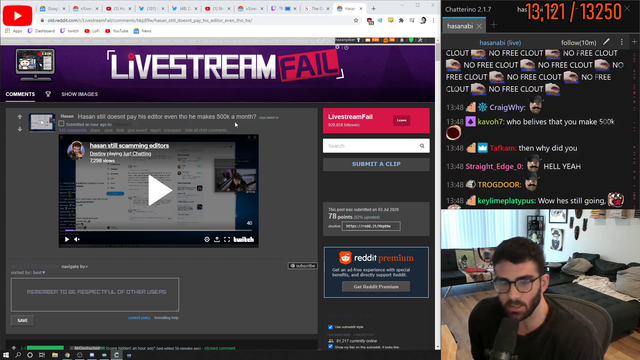Open the twitch bookmark

coord(69,31)
